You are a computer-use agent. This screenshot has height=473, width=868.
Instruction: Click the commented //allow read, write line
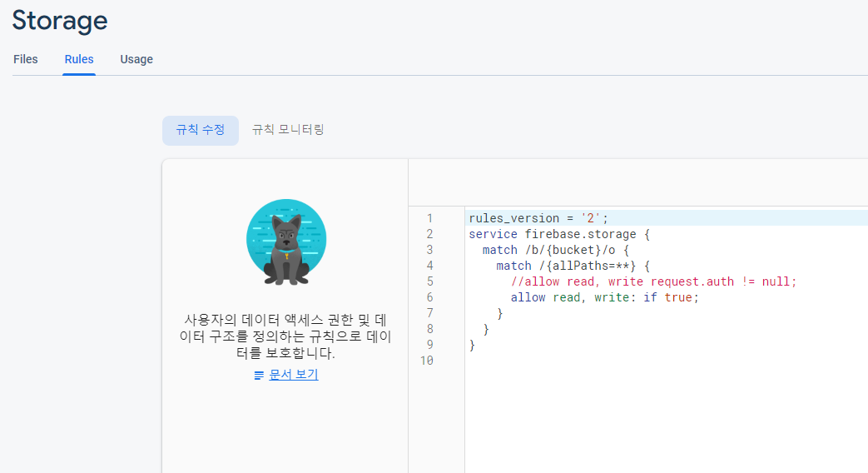click(x=654, y=281)
